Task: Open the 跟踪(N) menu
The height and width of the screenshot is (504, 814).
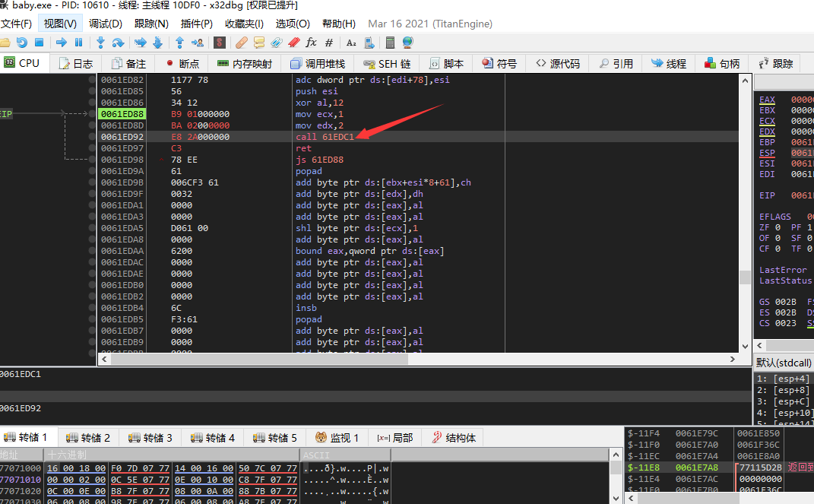Action: [x=151, y=24]
